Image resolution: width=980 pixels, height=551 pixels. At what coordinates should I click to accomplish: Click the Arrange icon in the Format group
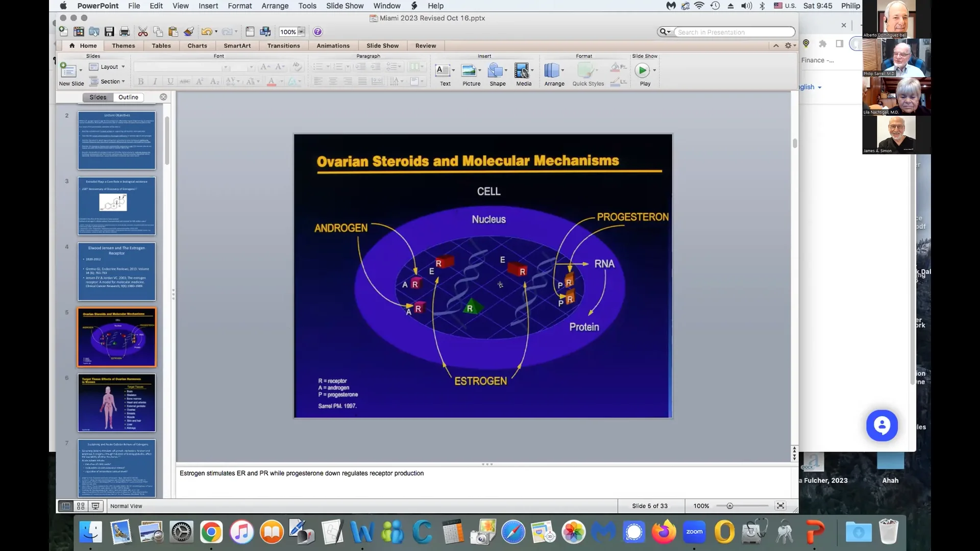point(552,70)
